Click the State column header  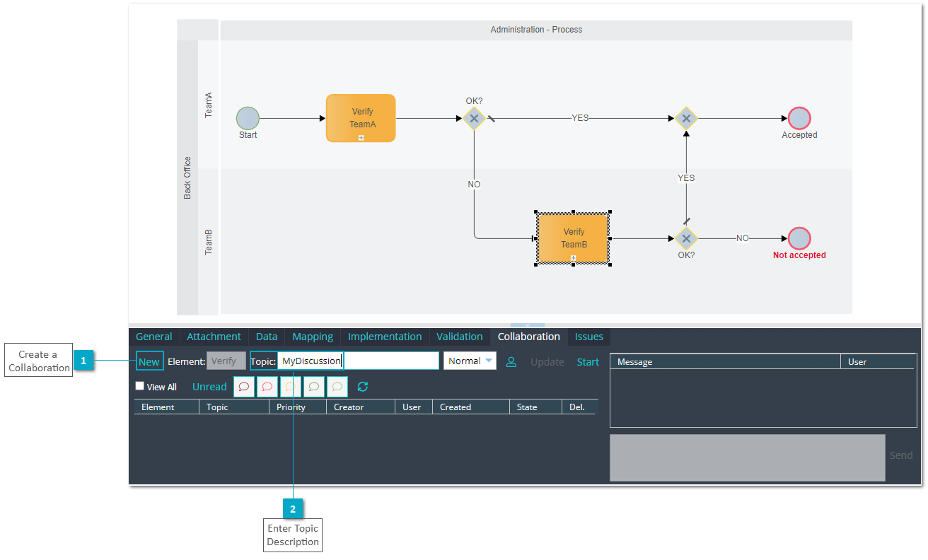(x=535, y=407)
